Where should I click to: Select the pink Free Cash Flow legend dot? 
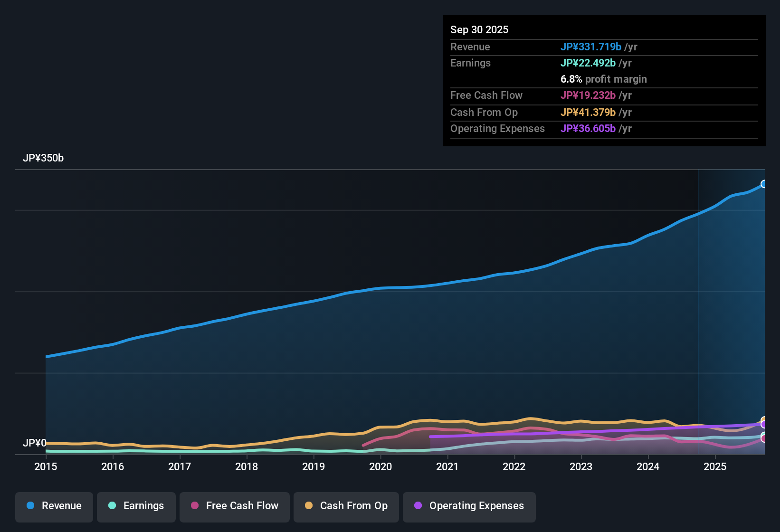coord(194,506)
